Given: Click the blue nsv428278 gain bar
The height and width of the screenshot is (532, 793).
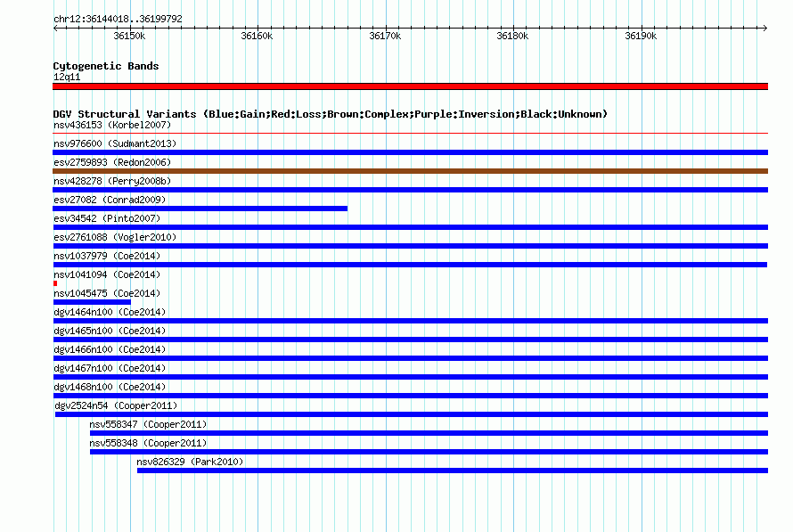Looking at the screenshot, I should [410, 190].
